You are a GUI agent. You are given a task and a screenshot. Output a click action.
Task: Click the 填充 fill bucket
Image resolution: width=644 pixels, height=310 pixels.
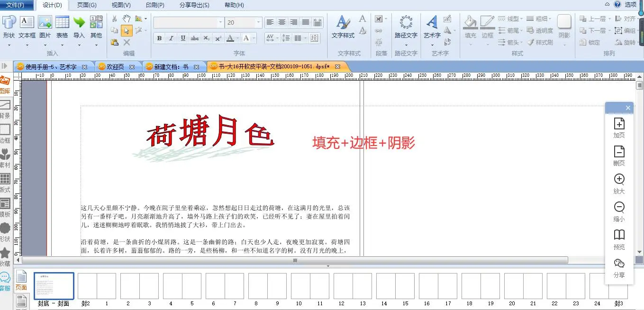click(471, 27)
